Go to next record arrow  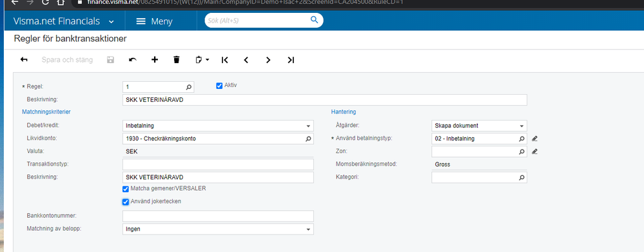click(x=268, y=60)
